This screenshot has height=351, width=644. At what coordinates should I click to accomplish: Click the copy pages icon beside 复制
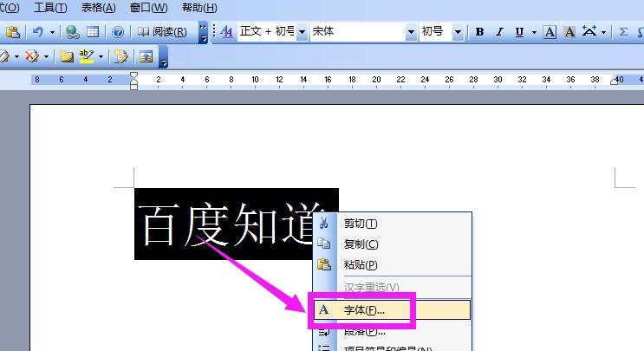click(323, 244)
